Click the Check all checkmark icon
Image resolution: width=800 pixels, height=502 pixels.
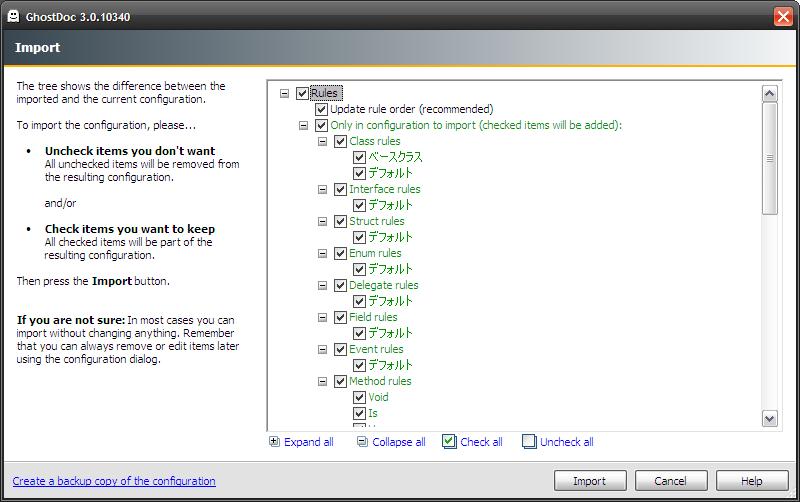click(449, 441)
